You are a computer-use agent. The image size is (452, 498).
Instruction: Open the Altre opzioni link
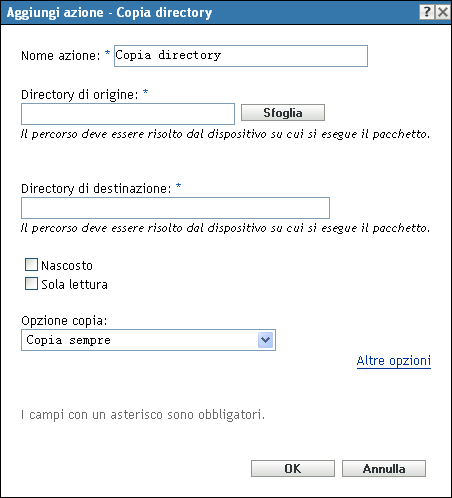(394, 361)
